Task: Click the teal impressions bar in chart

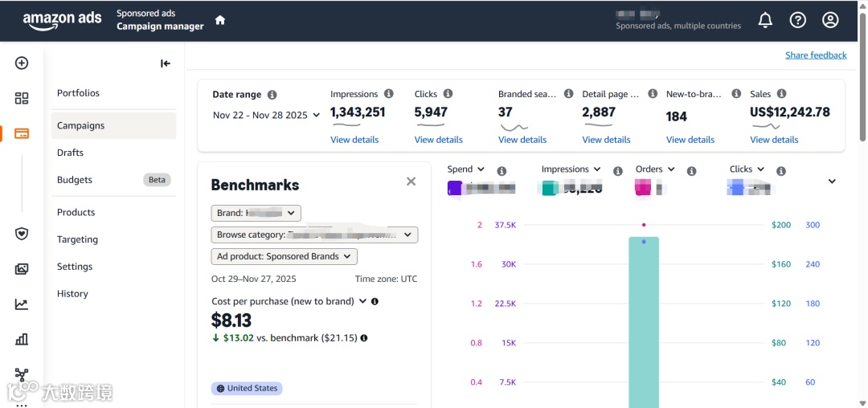Action: pos(644,322)
